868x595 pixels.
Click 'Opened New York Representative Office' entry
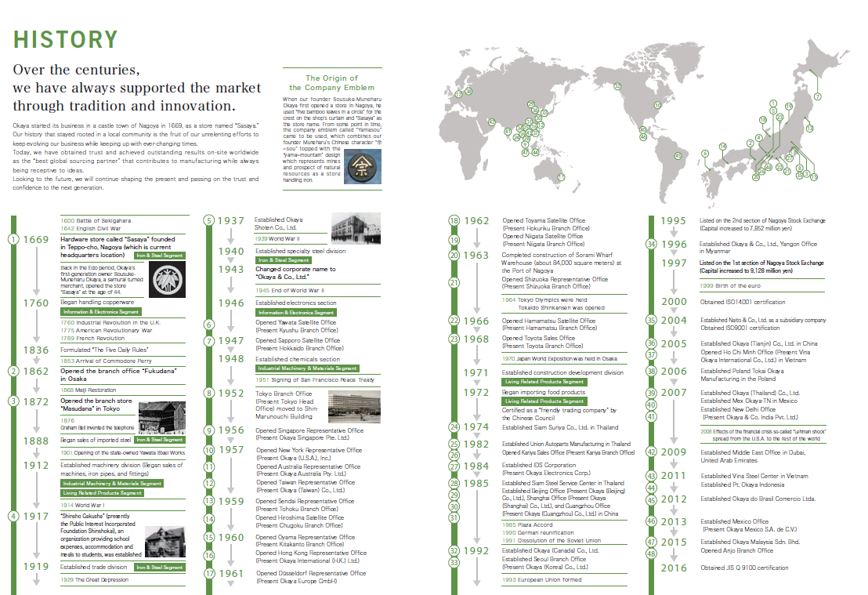coord(309,454)
